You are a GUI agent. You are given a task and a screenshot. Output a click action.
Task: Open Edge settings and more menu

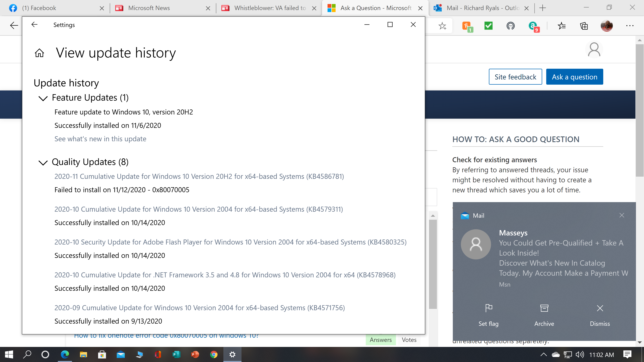630,26
